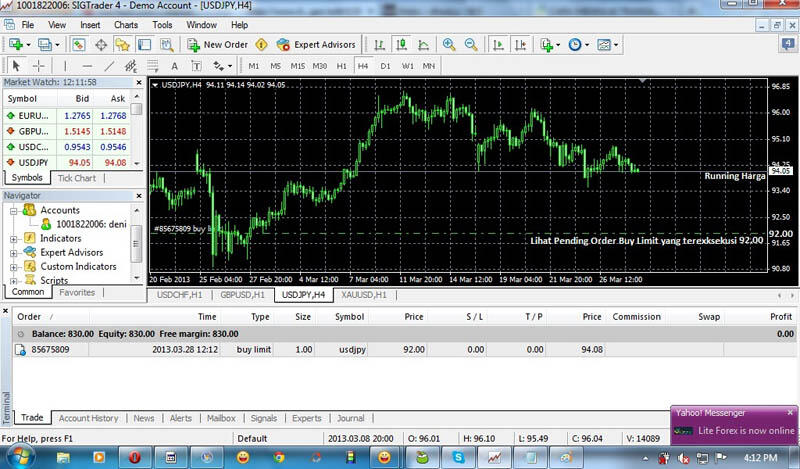Toggle the Data Window crosshair-circle icon
This screenshot has width=800, height=469.
coord(101,45)
